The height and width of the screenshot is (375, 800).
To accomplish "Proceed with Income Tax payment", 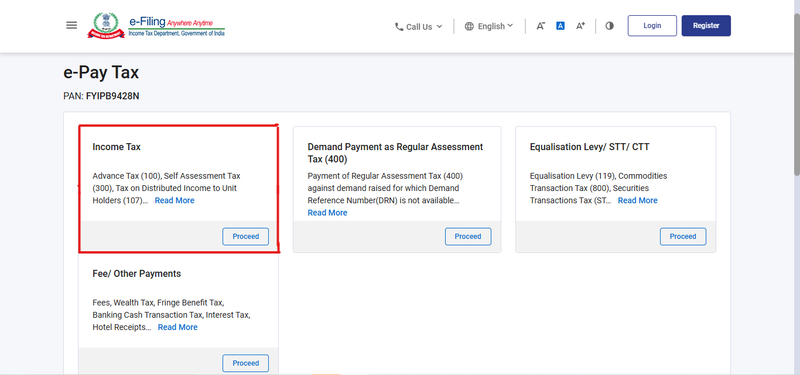I will coord(245,237).
